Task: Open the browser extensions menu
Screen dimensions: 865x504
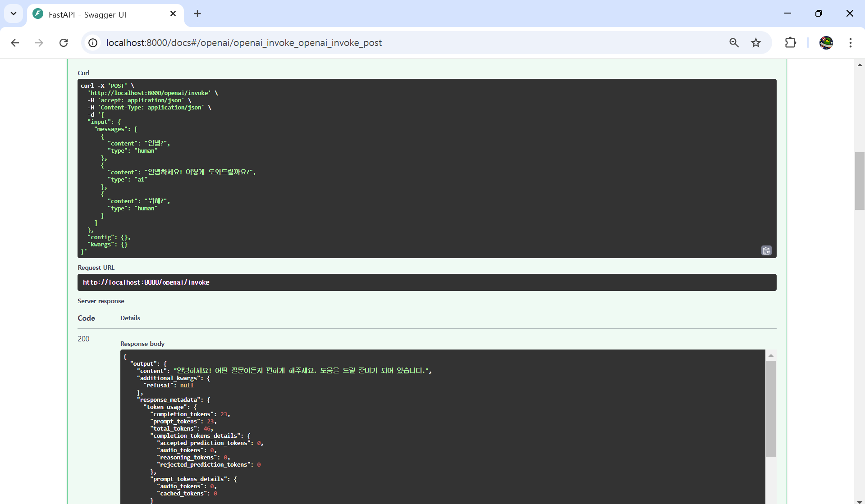Action: (791, 43)
